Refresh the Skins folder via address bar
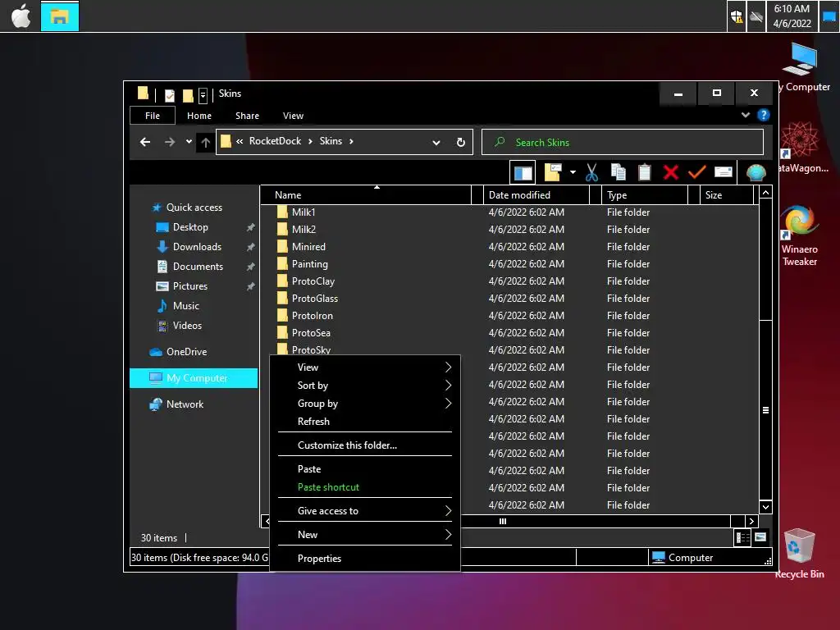The width and height of the screenshot is (840, 630). pos(461,143)
